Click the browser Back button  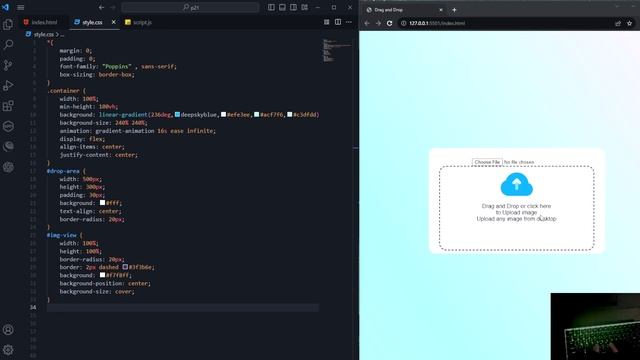click(367, 23)
